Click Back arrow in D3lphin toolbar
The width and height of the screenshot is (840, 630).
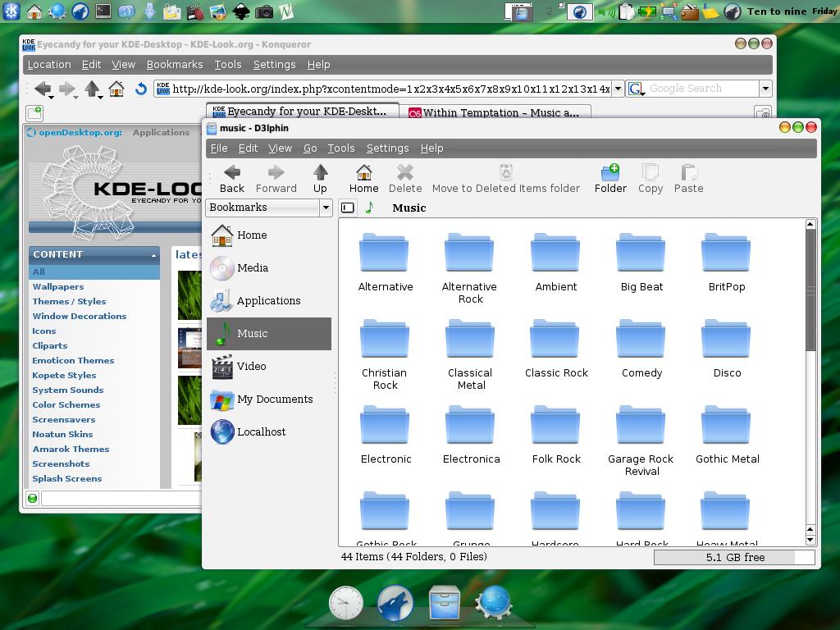coord(232,179)
